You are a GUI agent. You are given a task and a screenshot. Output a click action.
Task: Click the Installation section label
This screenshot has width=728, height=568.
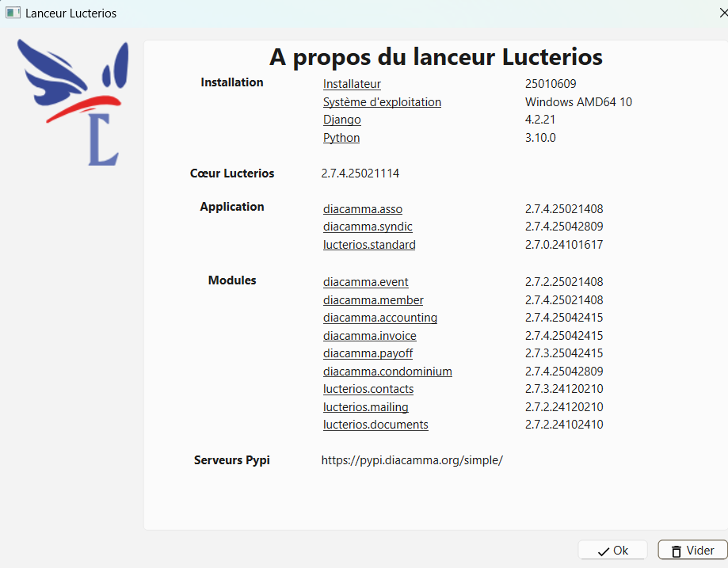click(231, 82)
